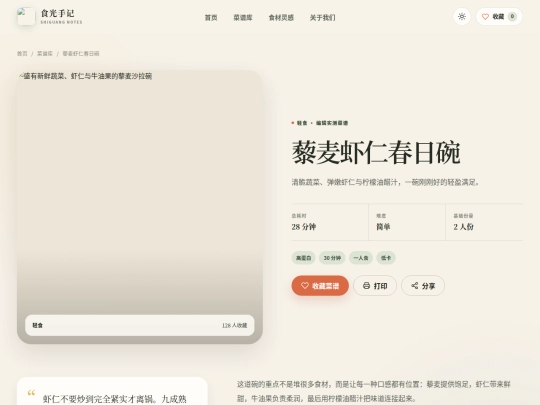The height and width of the screenshot is (405, 540).
Task: Click the 藜麦虾仁春日碗 title heading
Action: click(376, 153)
